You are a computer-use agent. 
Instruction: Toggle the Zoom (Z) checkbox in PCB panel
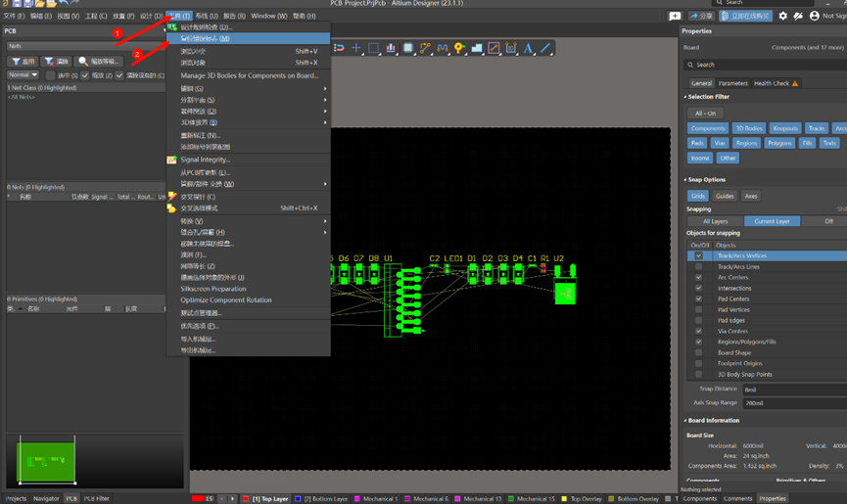pos(85,75)
